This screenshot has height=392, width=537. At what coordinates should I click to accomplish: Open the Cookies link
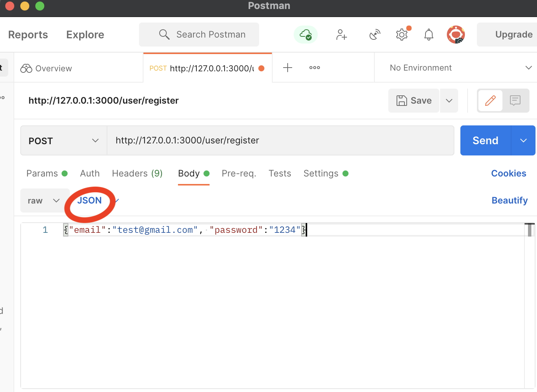click(509, 173)
